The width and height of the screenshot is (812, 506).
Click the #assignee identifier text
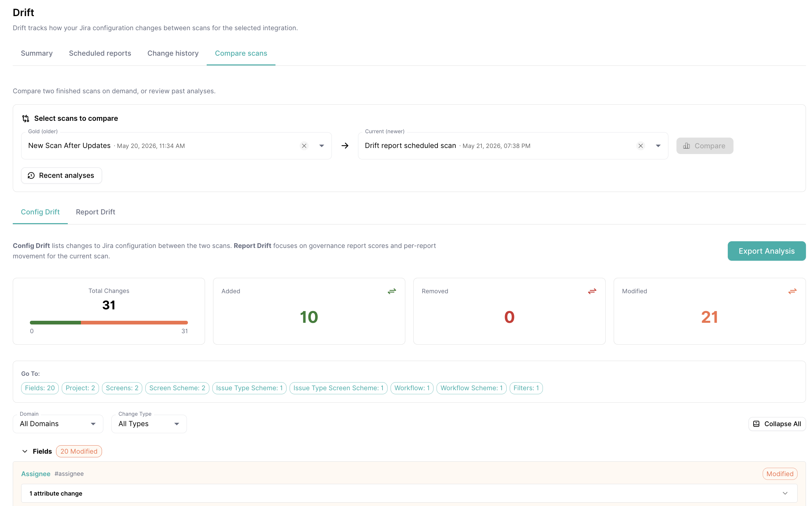pos(69,474)
